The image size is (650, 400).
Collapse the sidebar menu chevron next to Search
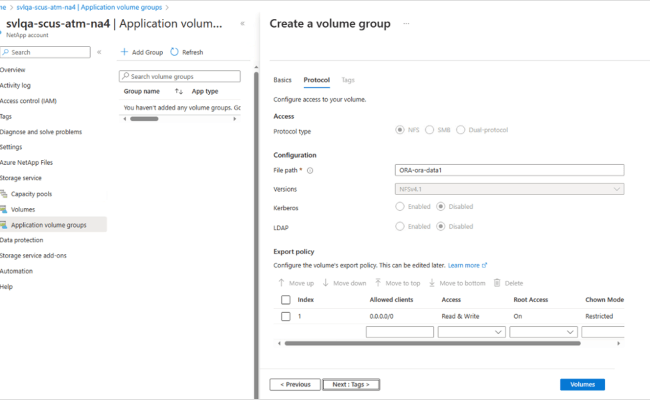(x=99, y=52)
